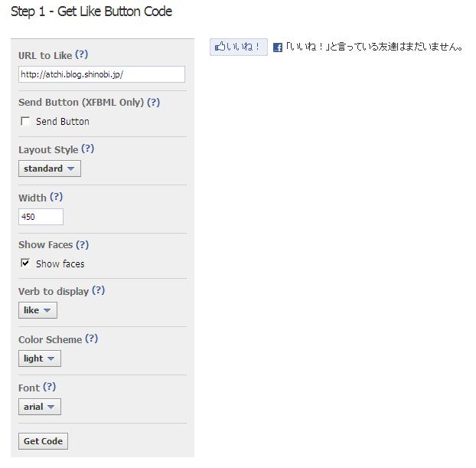Viewport: 476px width, 468px height.
Task: Expand the Font arial dropdown
Action: point(40,407)
